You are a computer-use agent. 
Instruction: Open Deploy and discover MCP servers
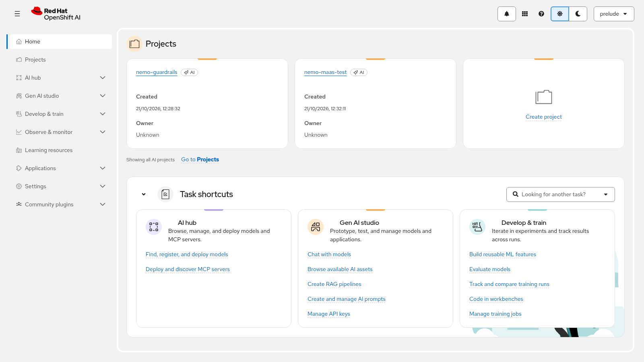click(x=188, y=269)
